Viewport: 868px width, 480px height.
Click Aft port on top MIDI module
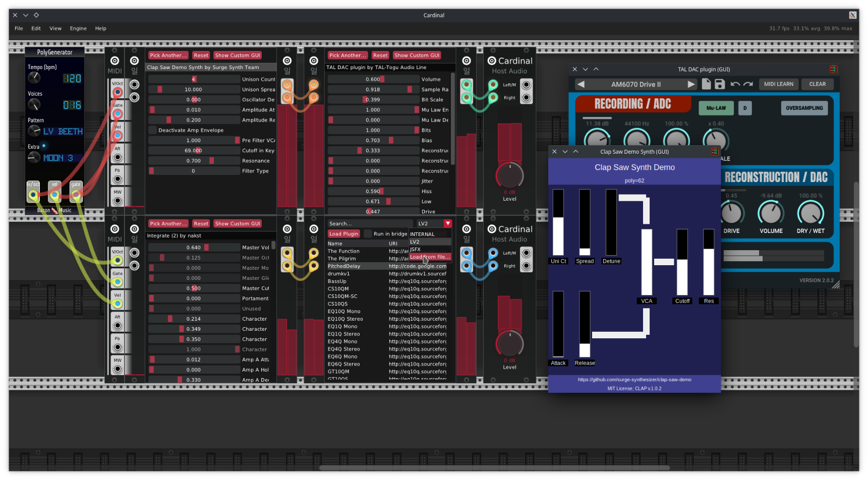tap(118, 157)
